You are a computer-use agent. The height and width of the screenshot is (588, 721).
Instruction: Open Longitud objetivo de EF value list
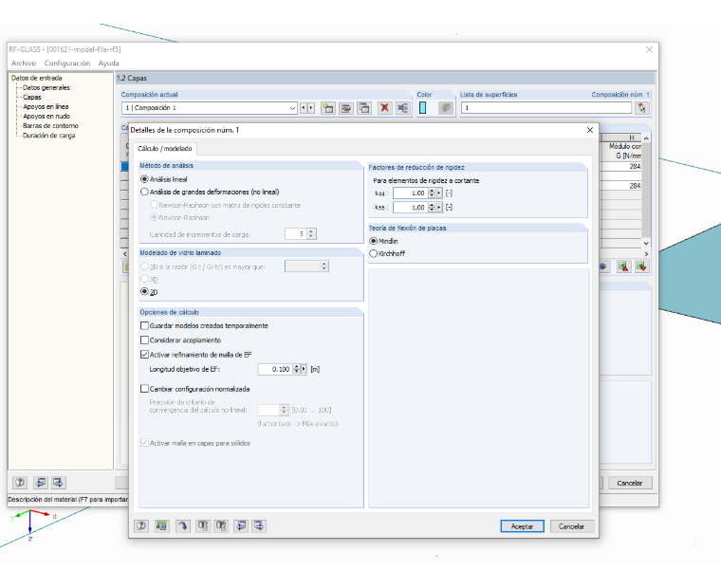pyautogui.click(x=304, y=369)
